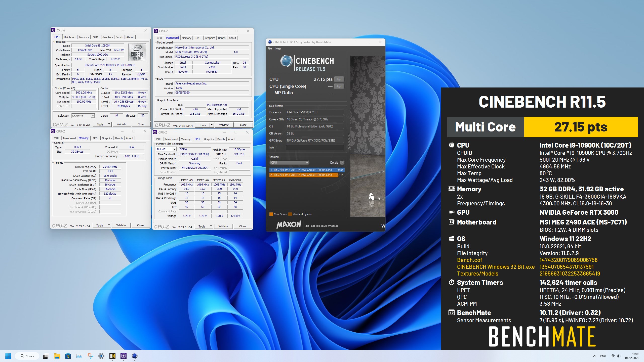Click the Bench.cof file integrity entry in BenchMate
The image size is (644, 362).
469,260
